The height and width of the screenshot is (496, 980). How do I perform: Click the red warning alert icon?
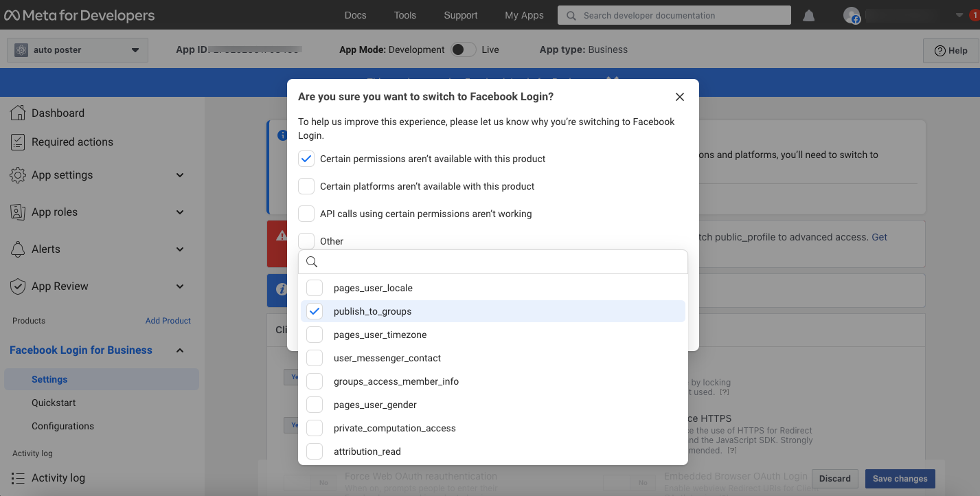pyautogui.click(x=282, y=236)
